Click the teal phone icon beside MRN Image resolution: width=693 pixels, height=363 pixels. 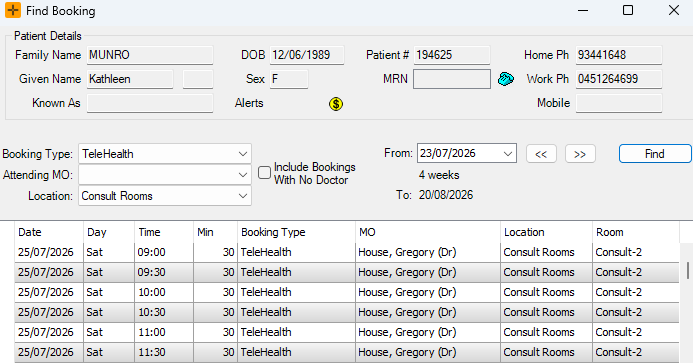click(x=506, y=79)
